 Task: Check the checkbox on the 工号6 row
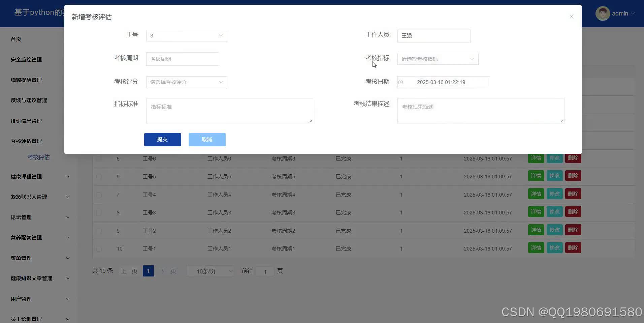99,158
